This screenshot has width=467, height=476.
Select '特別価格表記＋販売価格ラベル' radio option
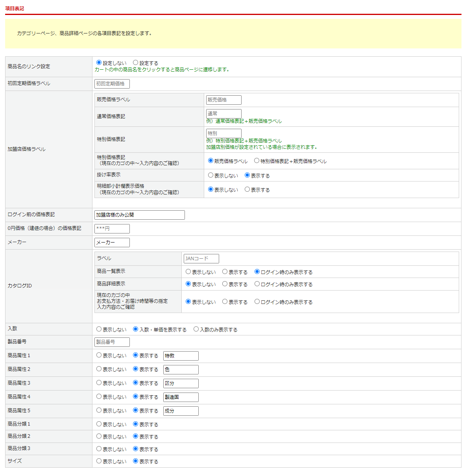click(x=257, y=161)
